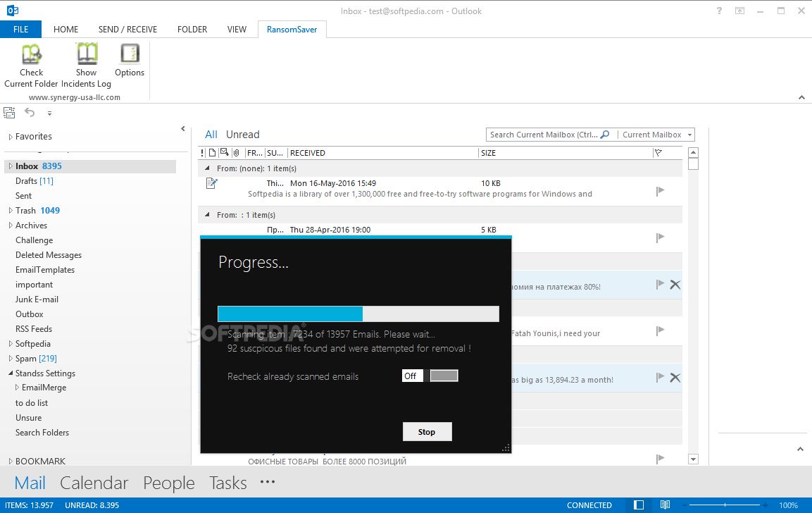This screenshot has width=812, height=513.
Task: Stop the scanning progress
Action: (427, 432)
